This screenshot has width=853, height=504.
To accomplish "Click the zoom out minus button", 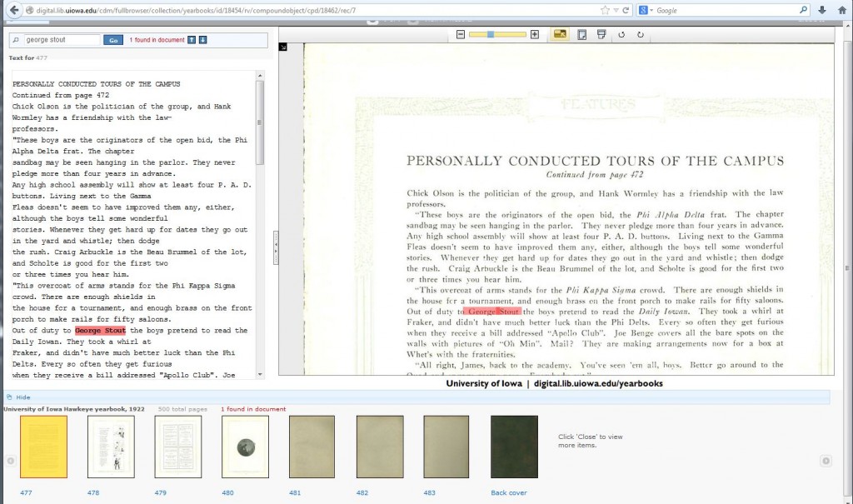I will pos(460,34).
